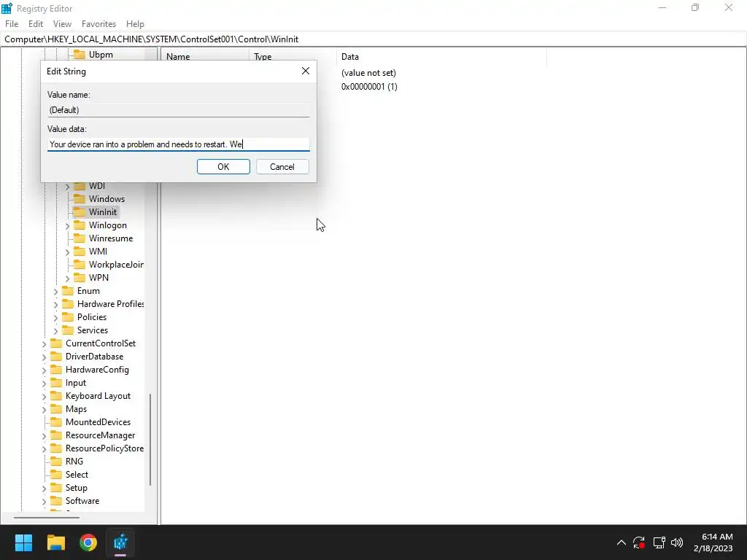Image resolution: width=747 pixels, height=560 pixels.
Task: Select the WinInit folder icon
Action: [x=80, y=212]
